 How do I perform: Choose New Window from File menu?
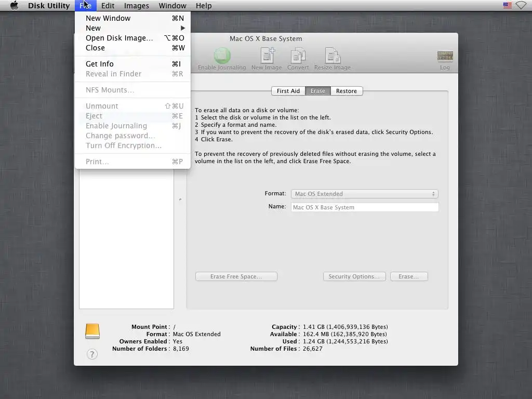[x=132, y=18]
